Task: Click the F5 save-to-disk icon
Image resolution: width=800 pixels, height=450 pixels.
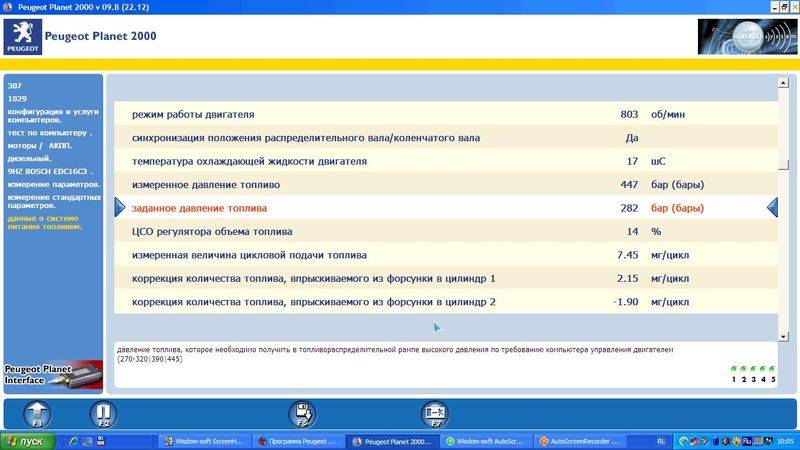Action: 302,413
